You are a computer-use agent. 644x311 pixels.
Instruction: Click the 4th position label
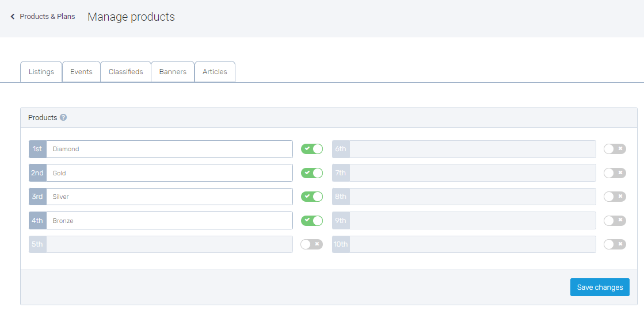click(37, 221)
